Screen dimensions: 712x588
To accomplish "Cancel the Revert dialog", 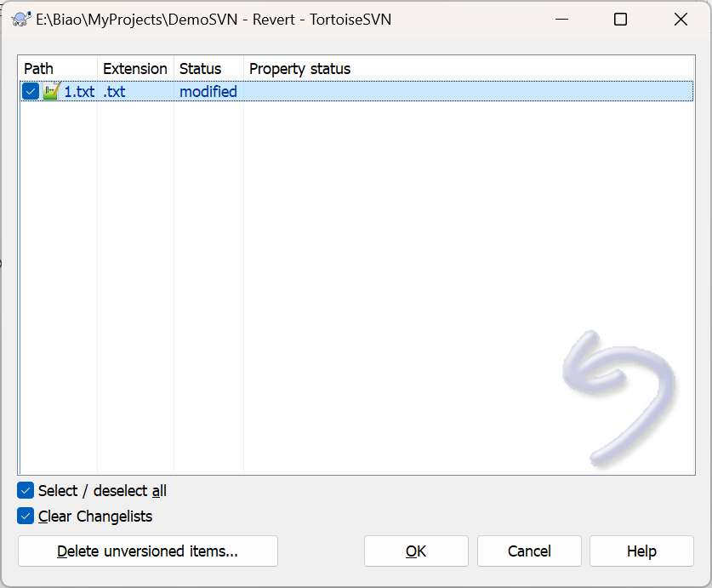I will click(x=529, y=551).
